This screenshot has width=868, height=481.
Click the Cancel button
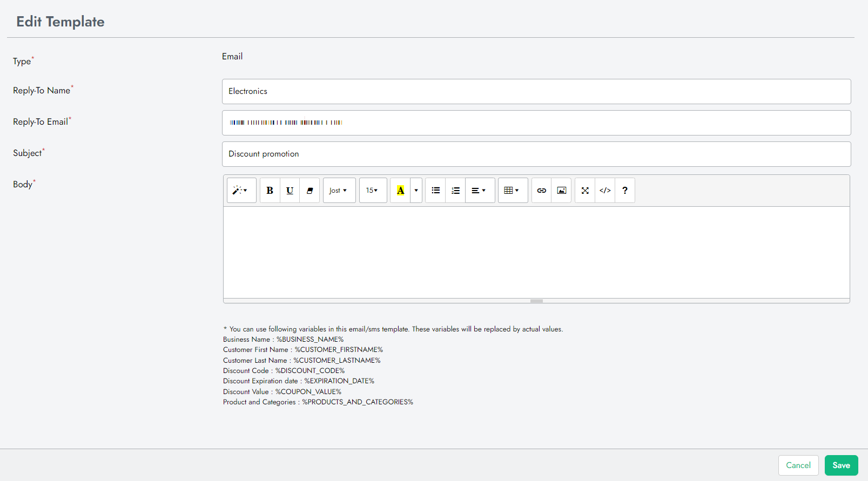tap(798, 465)
